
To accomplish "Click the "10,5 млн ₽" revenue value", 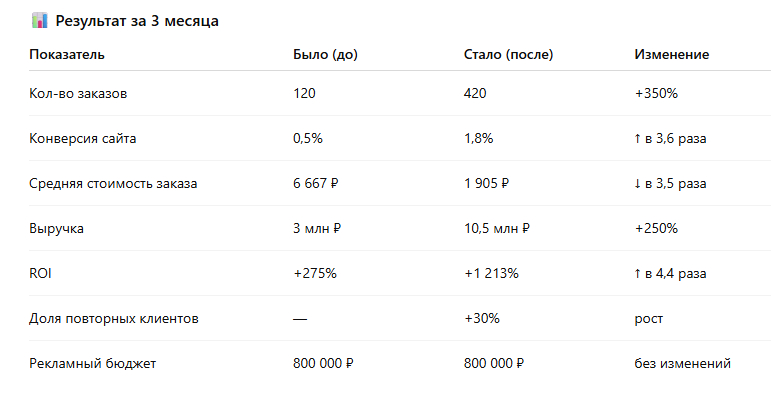I will coord(497,228).
